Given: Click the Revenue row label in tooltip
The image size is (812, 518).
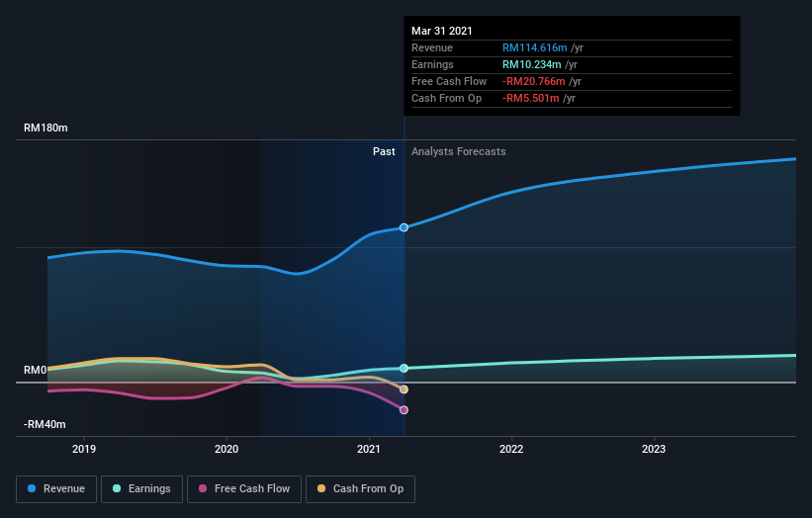Looking at the screenshot, I should [432, 47].
